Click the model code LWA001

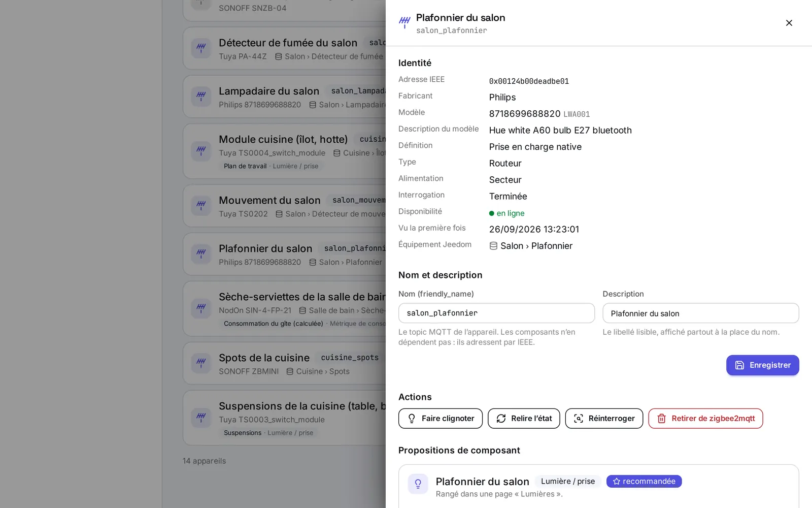coord(577,114)
